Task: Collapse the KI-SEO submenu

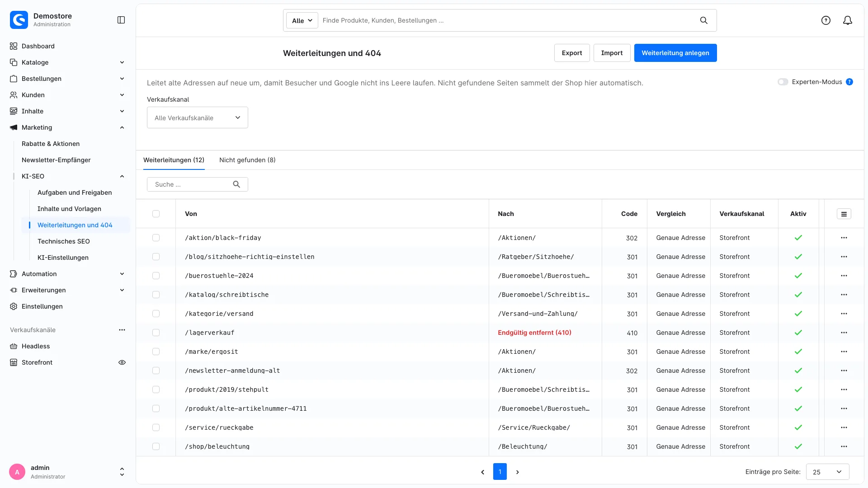Action: click(122, 176)
